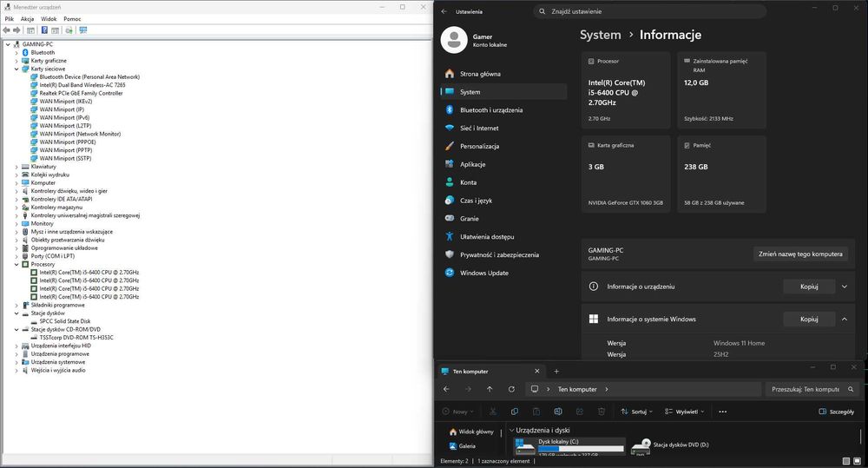Open Czas i język settings page

504,201
